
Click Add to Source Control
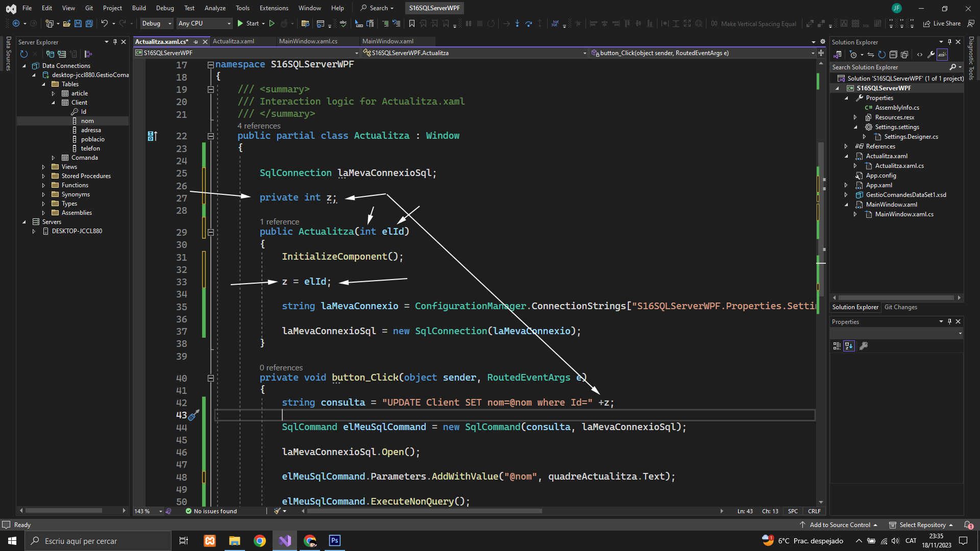tap(840, 525)
